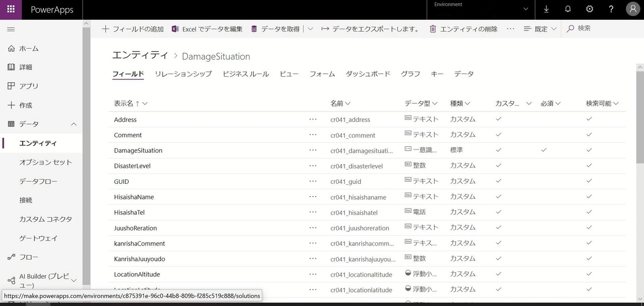The image size is (644, 306).
Task: Click inside the 検索 search field
Action: 601,28
